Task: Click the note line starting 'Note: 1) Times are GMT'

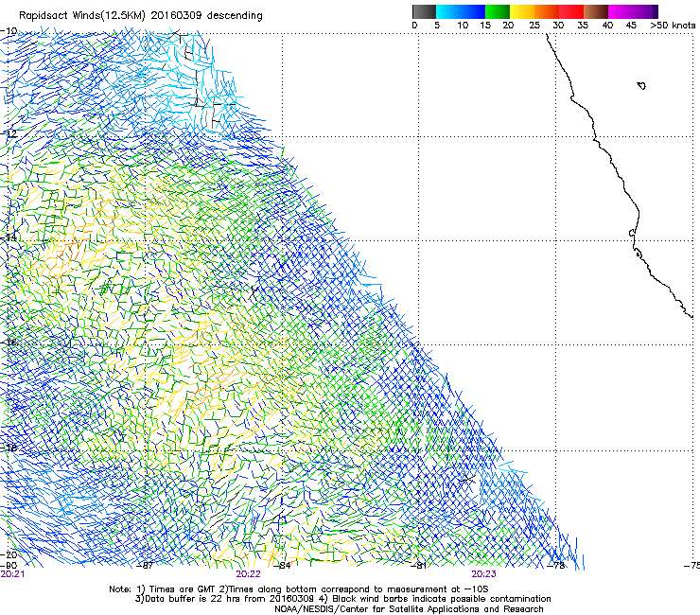Action: tap(299, 589)
